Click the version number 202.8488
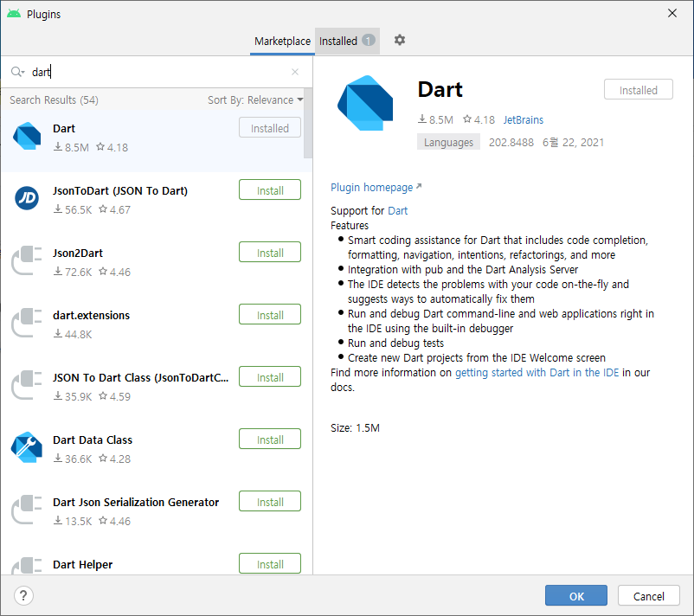Viewport: 694px width, 616px height. click(511, 143)
